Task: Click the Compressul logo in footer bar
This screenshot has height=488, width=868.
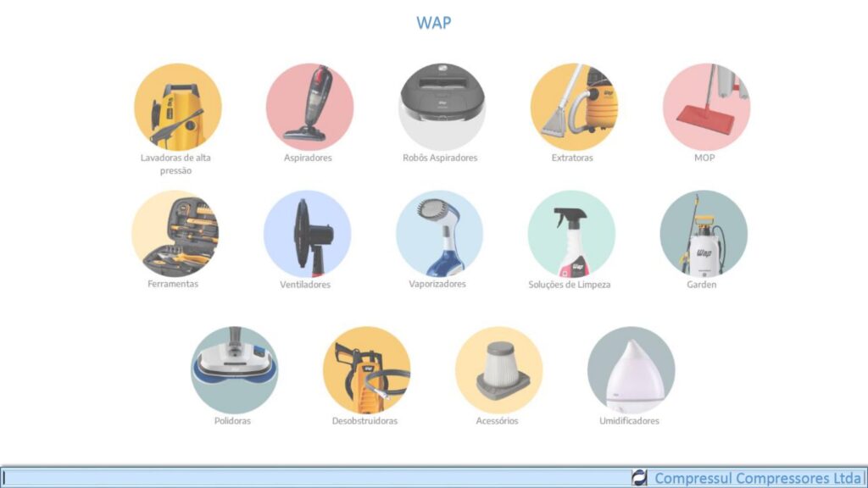Action: (639, 478)
